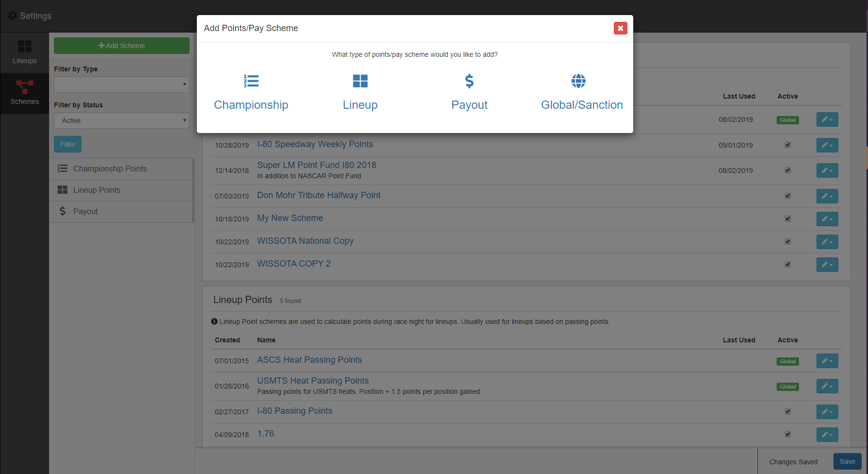The height and width of the screenshot is (474, 868).
Task: Select the Global/Sanction globe icon
Action: (x=578, y=81)
